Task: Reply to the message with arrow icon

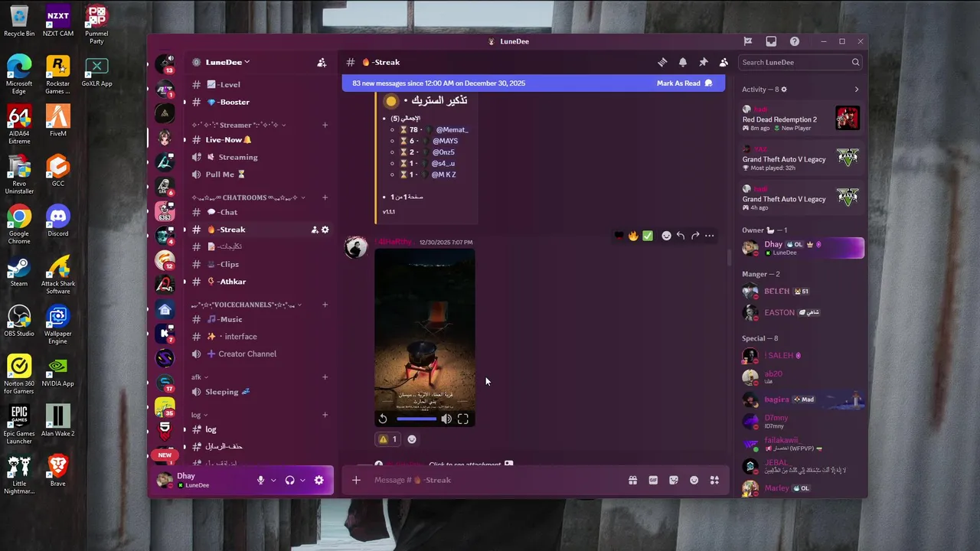Action: [681, 236]
